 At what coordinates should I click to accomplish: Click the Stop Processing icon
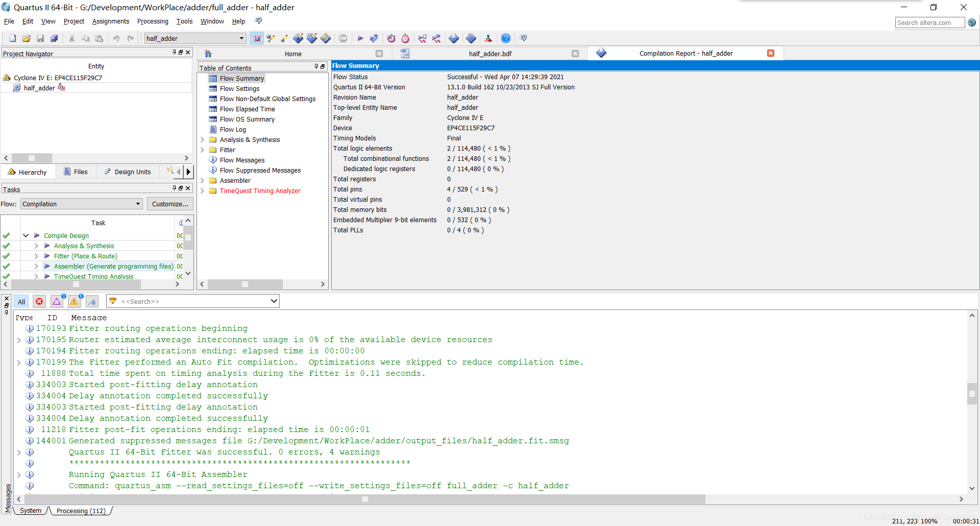(343, 38)
